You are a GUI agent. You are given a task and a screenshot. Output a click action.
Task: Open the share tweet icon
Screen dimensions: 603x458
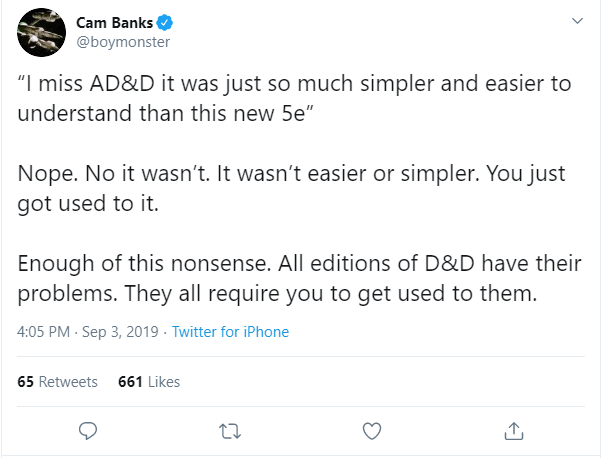click(514, 431)
